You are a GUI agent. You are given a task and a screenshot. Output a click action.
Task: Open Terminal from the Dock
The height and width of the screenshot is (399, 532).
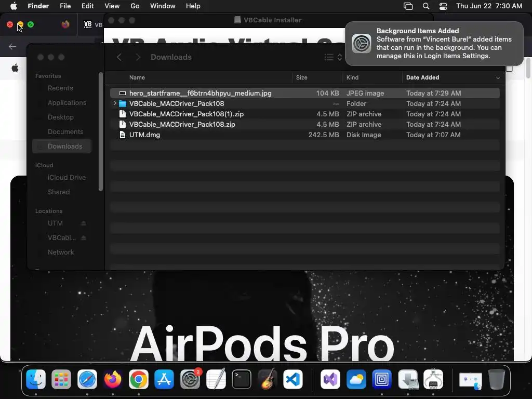tap(242, 379)
